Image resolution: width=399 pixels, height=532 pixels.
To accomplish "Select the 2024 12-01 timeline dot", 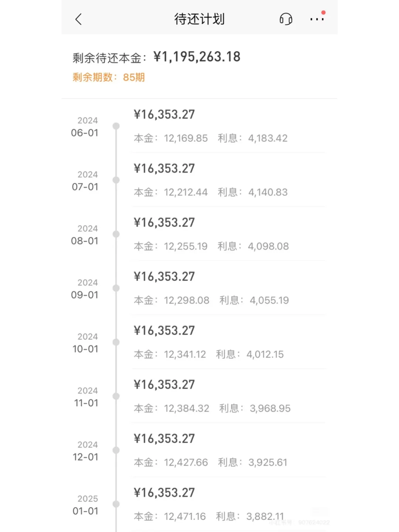I will click(116, 450).
